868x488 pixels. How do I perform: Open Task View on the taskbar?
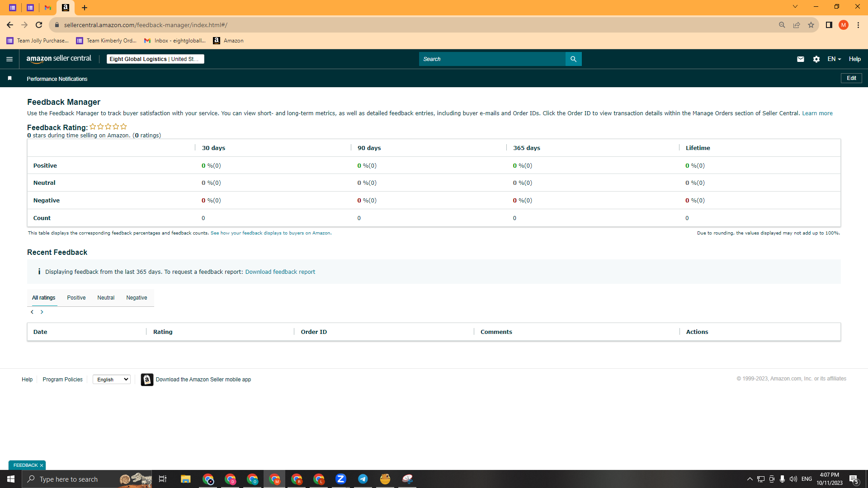coord(163,479)
